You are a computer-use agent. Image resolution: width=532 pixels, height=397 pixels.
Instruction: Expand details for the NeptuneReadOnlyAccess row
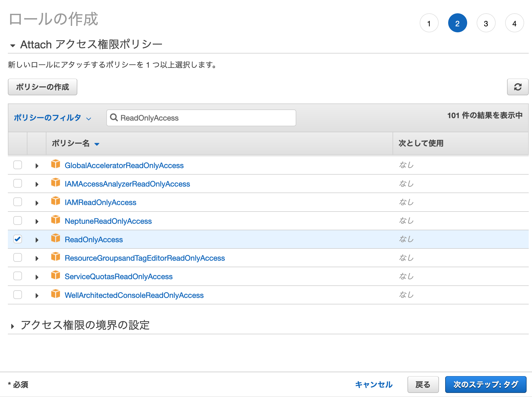[x=37, y=221]
